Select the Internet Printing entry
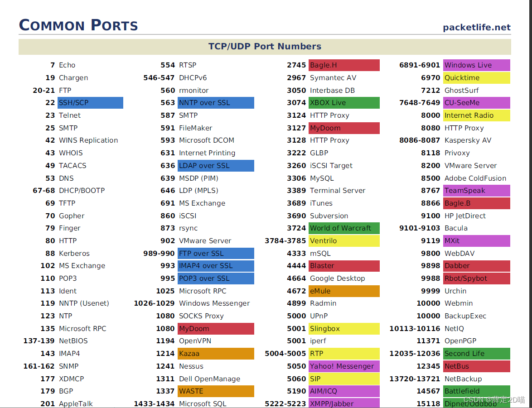Viewport: 532px width, 408px height. pos(207,153)
